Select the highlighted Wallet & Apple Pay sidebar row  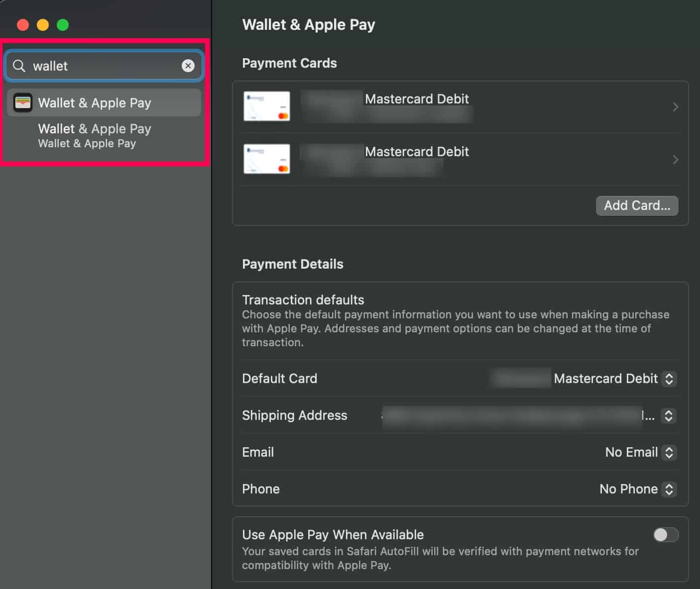click(104, 103)
